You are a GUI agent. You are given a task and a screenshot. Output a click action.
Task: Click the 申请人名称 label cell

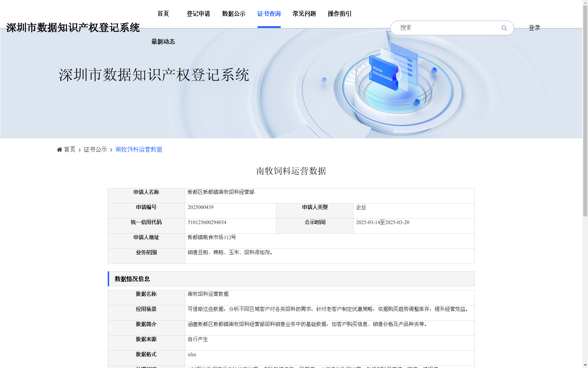click(x=146, y=195)
